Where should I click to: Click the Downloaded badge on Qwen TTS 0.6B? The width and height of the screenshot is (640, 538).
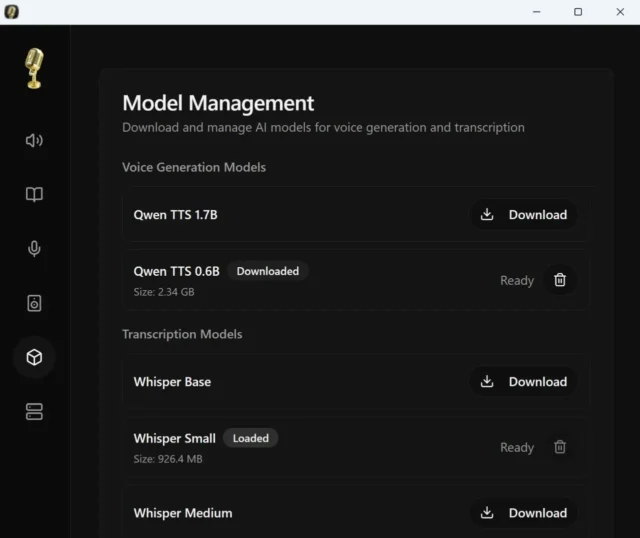pyautogui.click(x=268, y=271)
